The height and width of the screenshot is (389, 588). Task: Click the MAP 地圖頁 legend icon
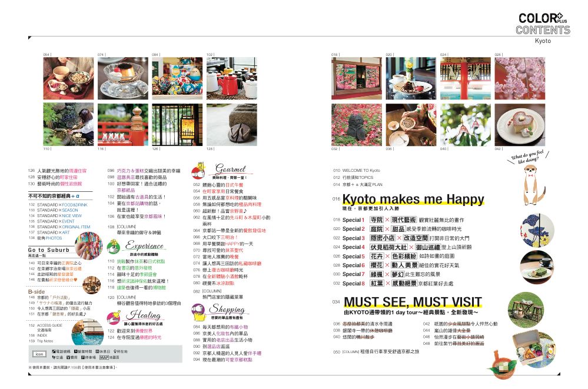click(104, 357)
